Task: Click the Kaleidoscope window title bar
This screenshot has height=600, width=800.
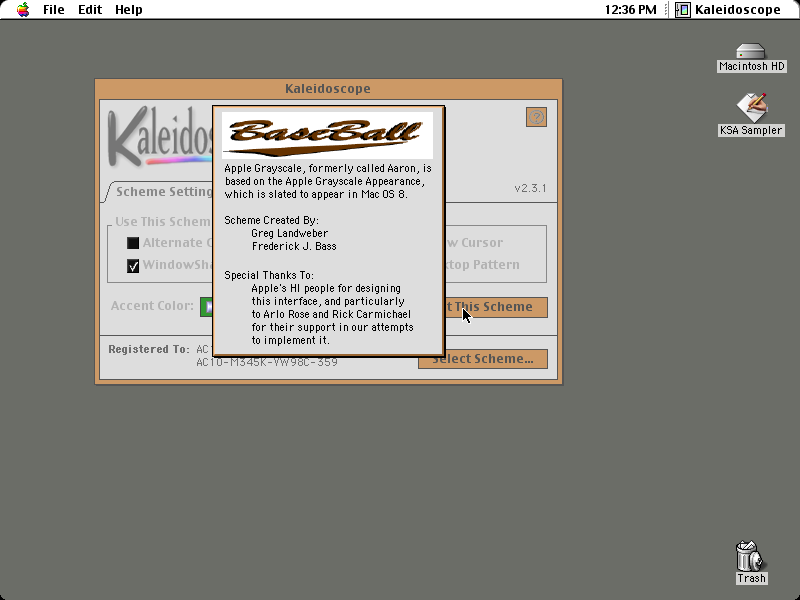Action: click(328, 89)
